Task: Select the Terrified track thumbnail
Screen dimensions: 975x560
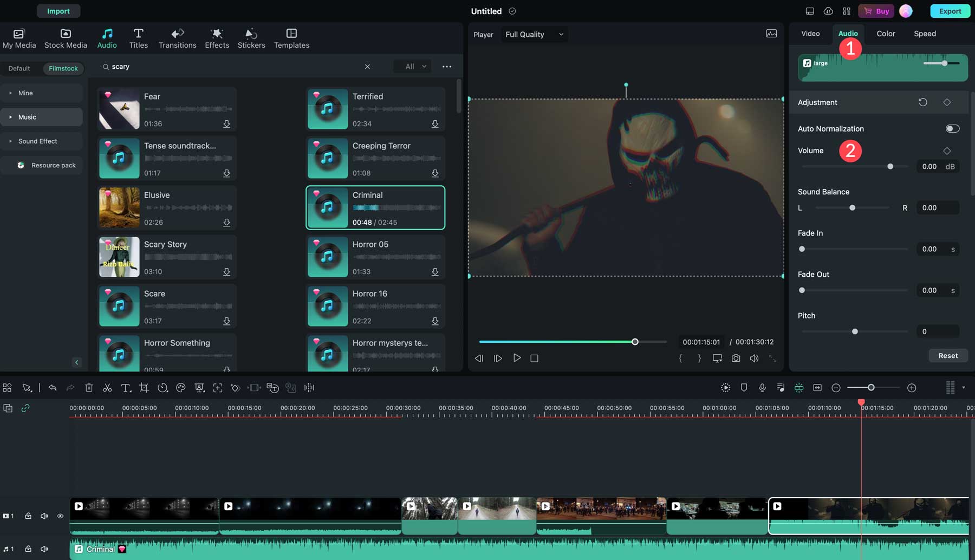Action: tap(327, 108)
